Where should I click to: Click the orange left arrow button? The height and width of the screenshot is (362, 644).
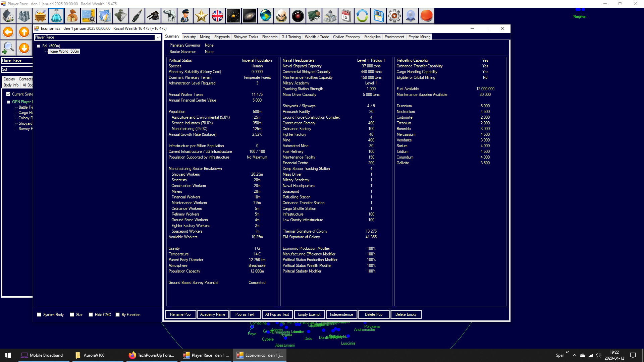(8, 32)
